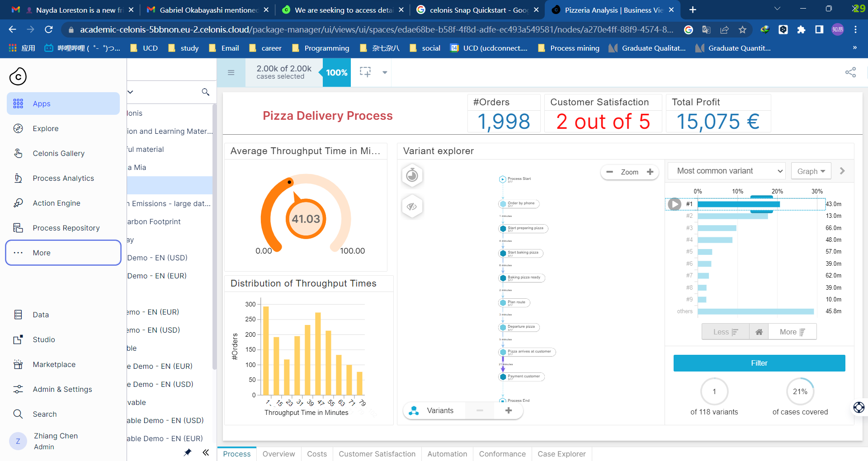The image size is (868, 461).
Task: Click the selection crop tool icon
Action: click(365, 72)
